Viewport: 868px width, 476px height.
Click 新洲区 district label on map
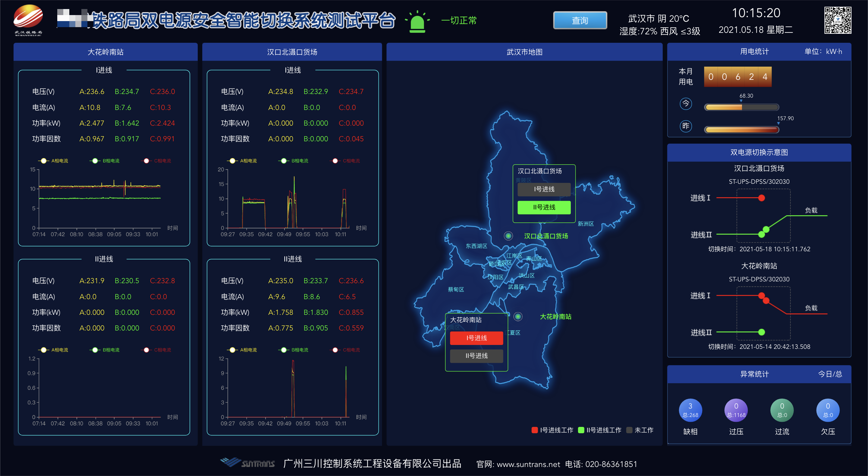(586, 224)
